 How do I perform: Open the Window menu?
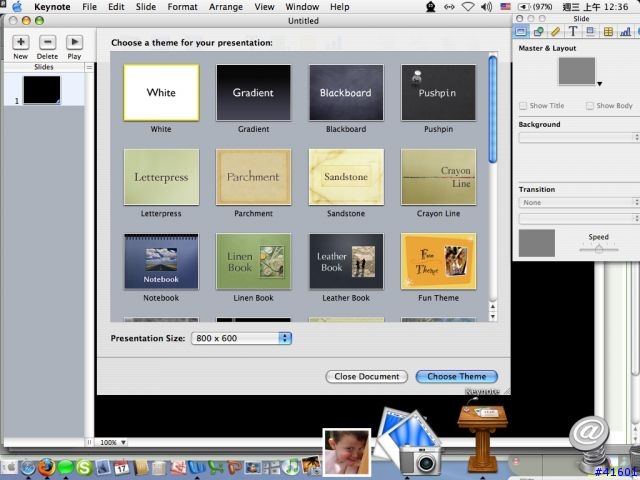pos(302,7)
